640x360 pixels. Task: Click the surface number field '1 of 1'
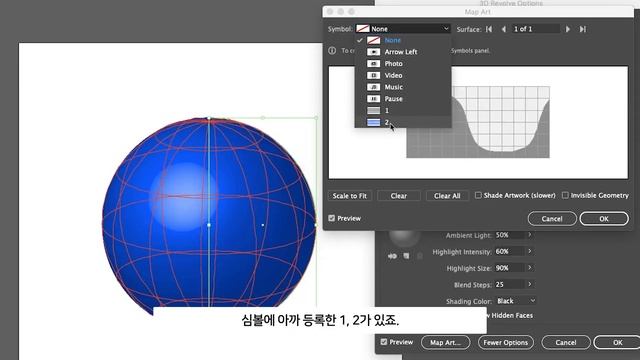pos(536,29)
